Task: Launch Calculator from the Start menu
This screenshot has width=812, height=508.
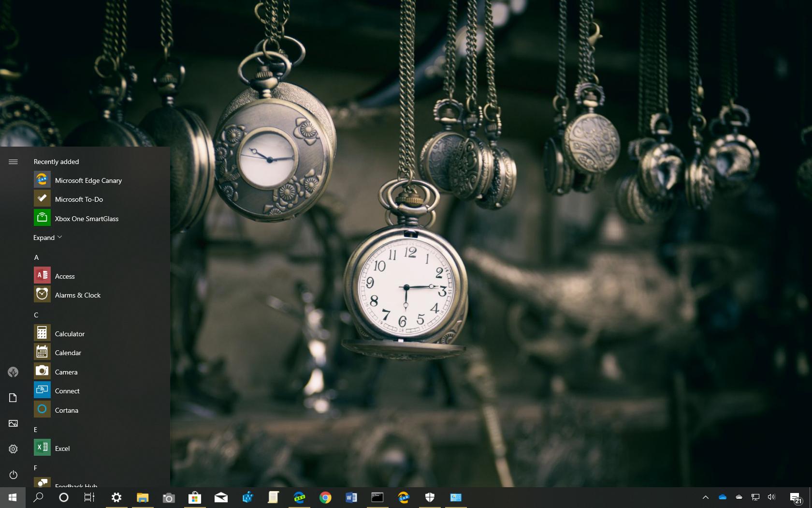Action: (70, 334)
